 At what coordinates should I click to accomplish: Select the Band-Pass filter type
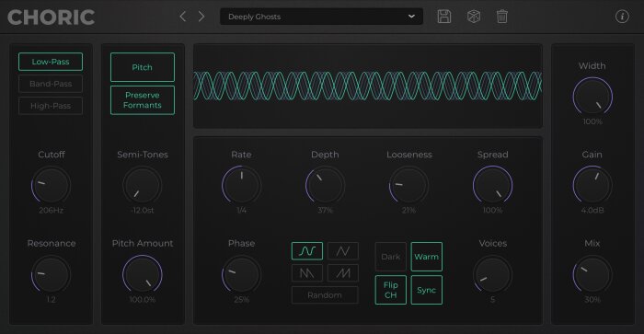coord(51,84)
